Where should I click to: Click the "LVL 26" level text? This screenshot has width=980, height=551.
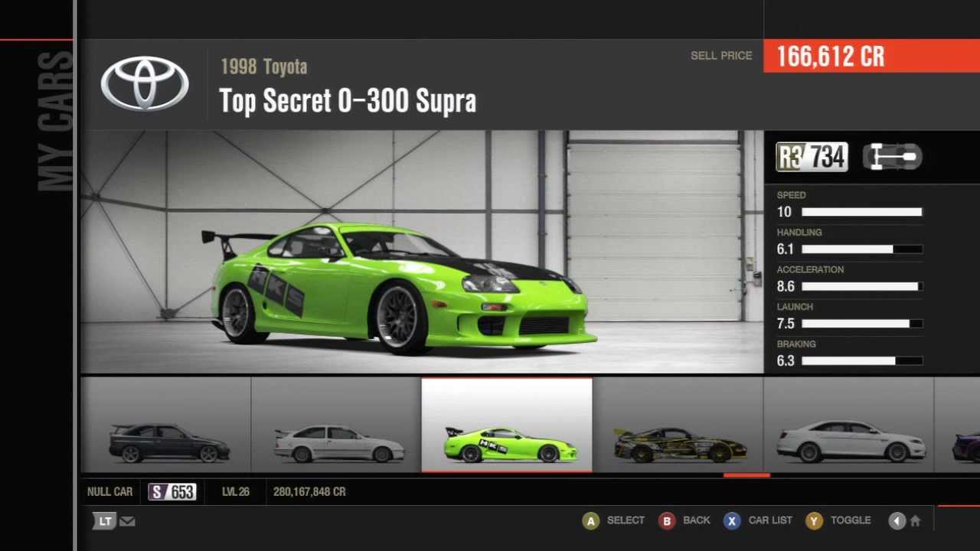point(236,492)
